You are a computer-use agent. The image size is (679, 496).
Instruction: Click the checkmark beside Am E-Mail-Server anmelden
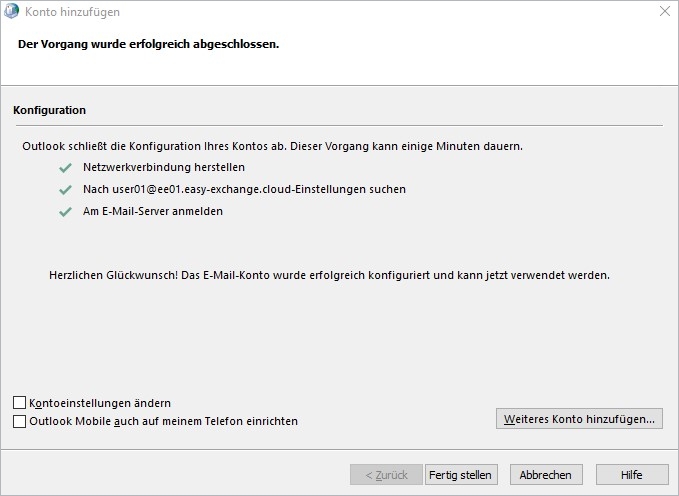[x=65, y=212]
